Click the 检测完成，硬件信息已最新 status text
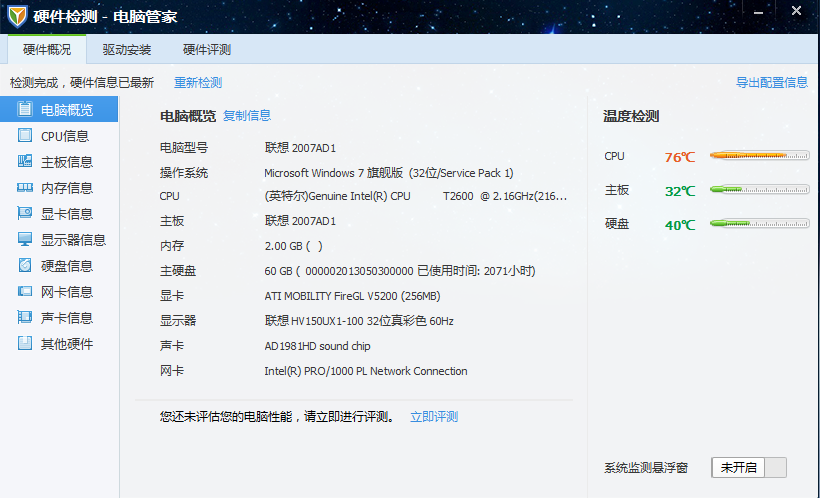The width and height of the screenshot is (820, 498). pyautogui.click(x=82, y=83)
